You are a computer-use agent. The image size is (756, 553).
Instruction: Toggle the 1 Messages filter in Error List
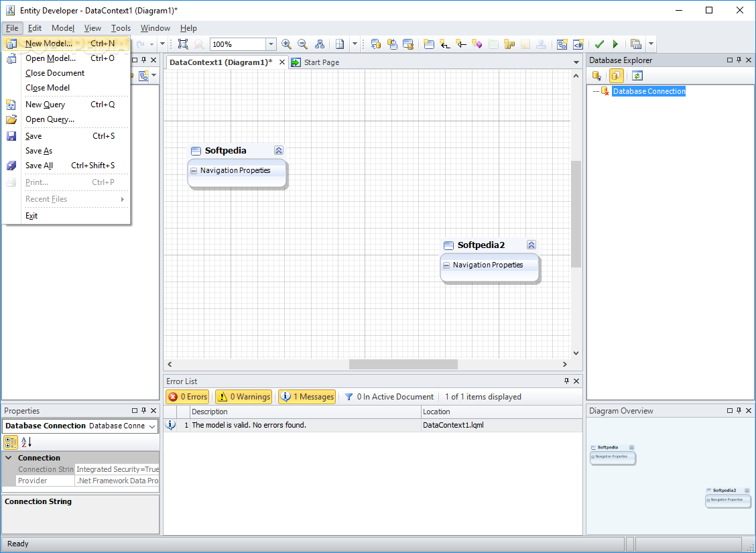click(306, 396)
